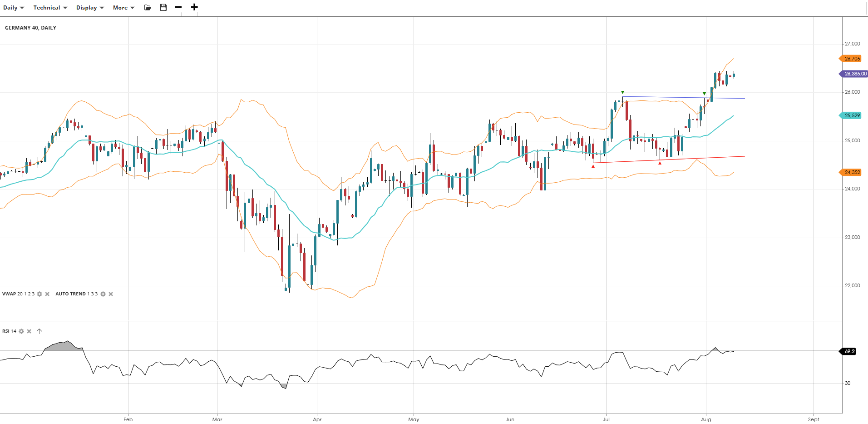
Task: Open AUTO TREND settings gear
Action: click(103, 294)
